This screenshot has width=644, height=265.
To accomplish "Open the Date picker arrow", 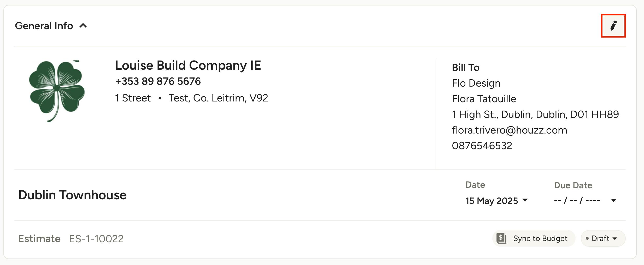I will pyautogui.click(x=525, y=200).
